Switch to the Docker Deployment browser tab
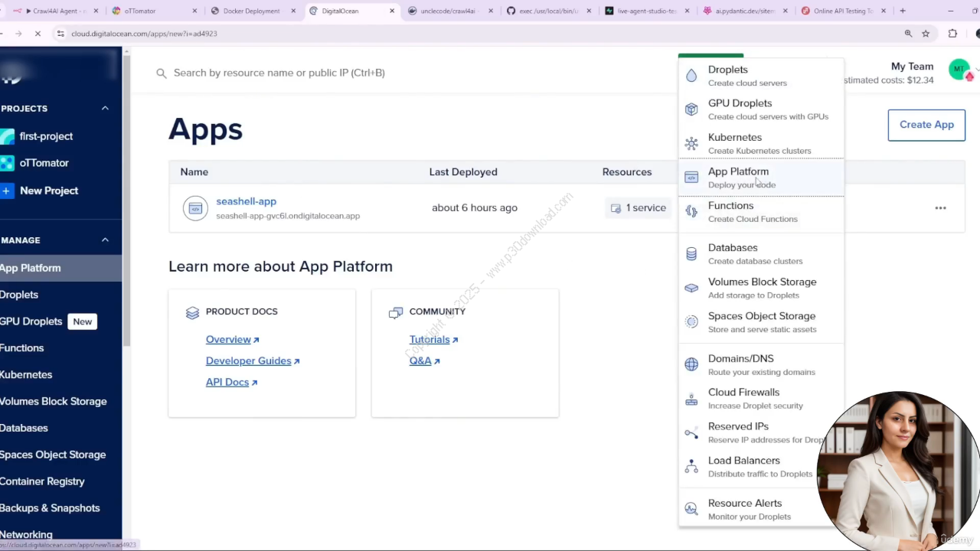 [x=253, y=11]
